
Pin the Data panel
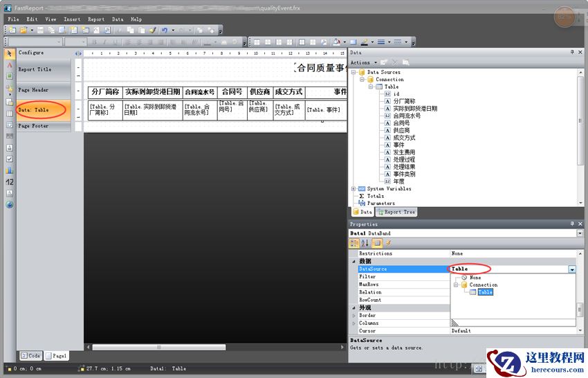571,53
